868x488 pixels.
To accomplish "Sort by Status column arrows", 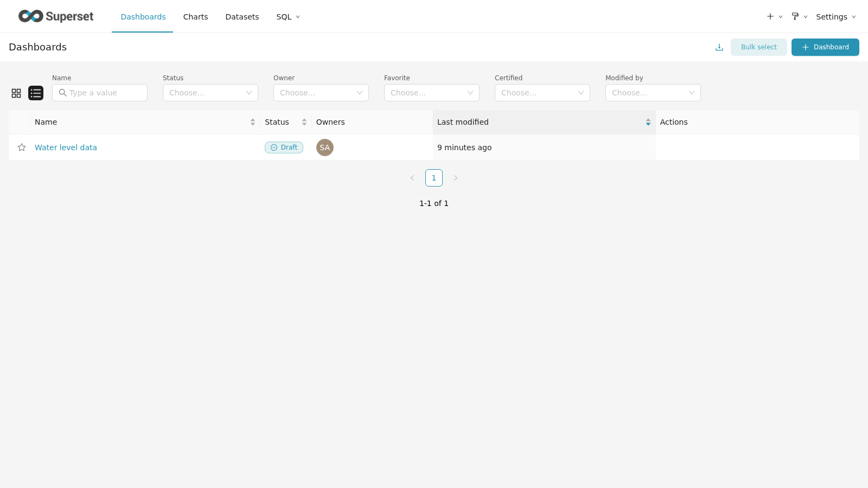I will click(x=304, y=122).
